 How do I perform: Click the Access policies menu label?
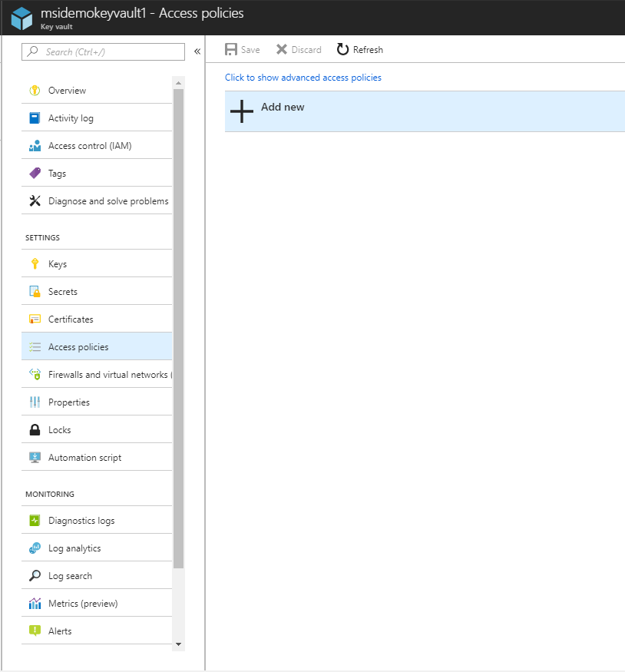click(x=78, y=346)
